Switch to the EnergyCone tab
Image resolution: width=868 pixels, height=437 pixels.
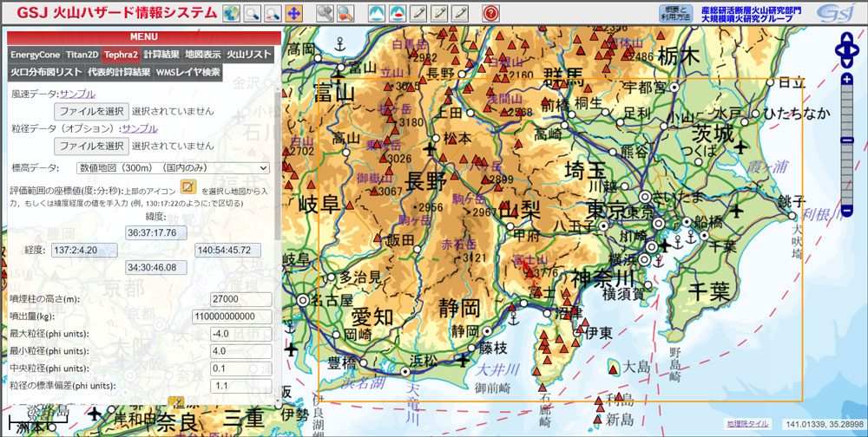(36, 55)
